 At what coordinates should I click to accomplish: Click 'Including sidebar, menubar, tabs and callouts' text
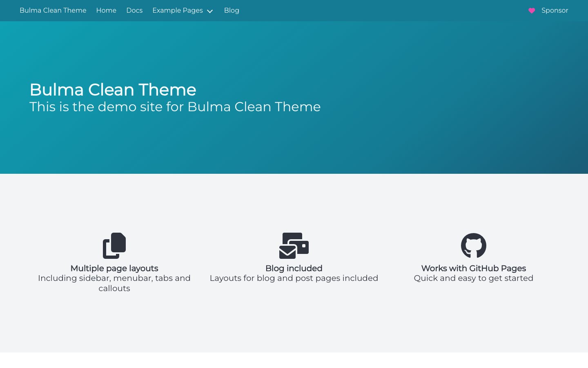point(114,283)
